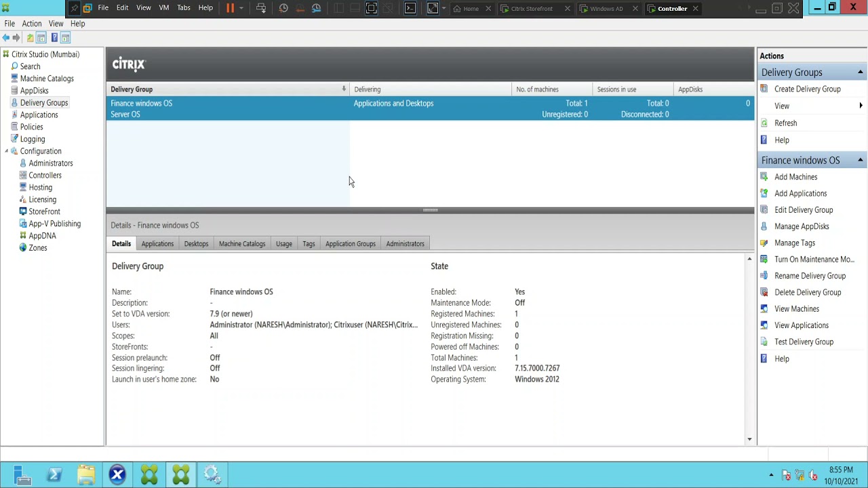Collapse the Configuration tree node

tap(6, 151)
